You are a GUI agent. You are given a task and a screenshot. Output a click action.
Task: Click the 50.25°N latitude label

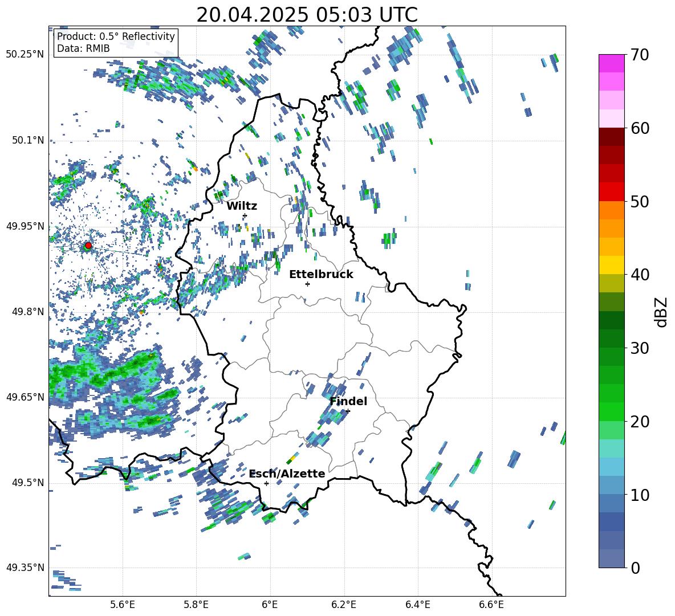pos(25,55)
